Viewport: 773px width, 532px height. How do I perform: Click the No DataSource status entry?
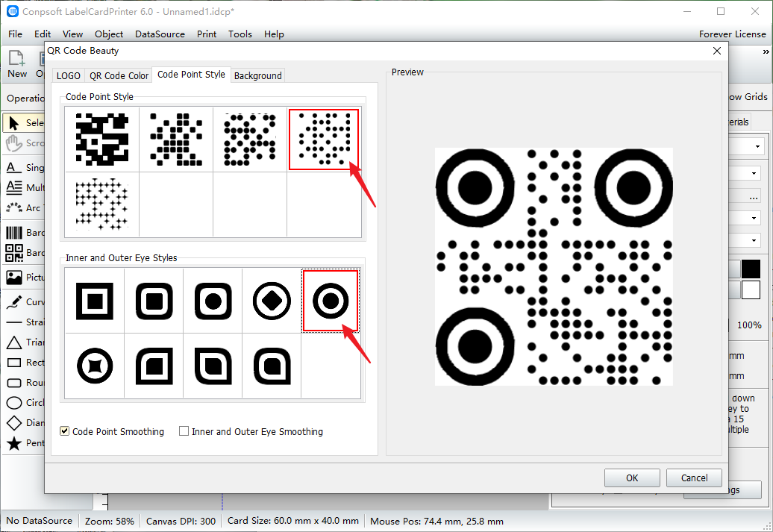(39, 521)
